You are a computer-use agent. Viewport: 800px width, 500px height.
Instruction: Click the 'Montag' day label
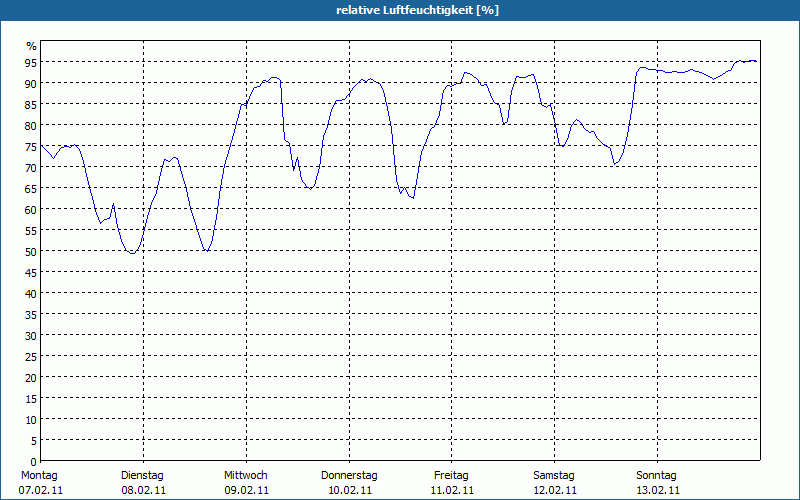pyautogui.click(x=39, y=476)
